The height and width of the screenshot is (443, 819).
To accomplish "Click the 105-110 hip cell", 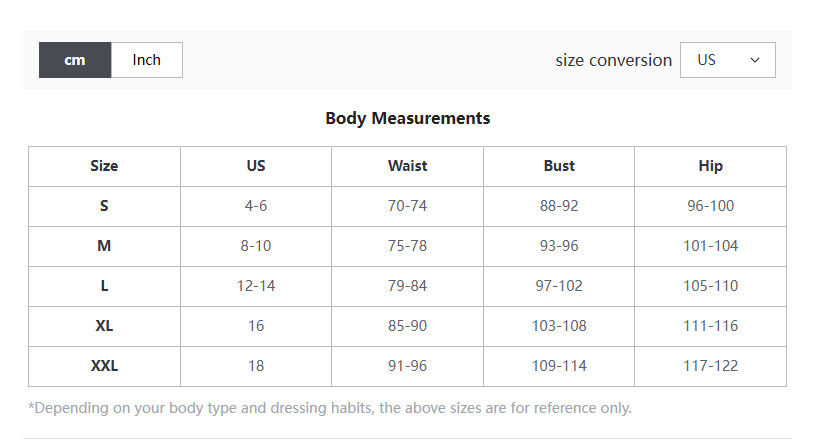I will [710, 286].
